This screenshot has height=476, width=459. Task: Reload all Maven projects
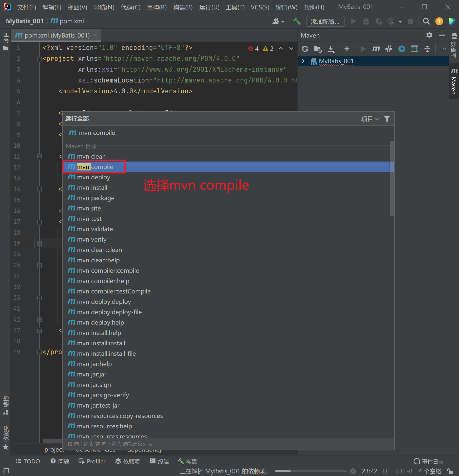pos(305,49)
